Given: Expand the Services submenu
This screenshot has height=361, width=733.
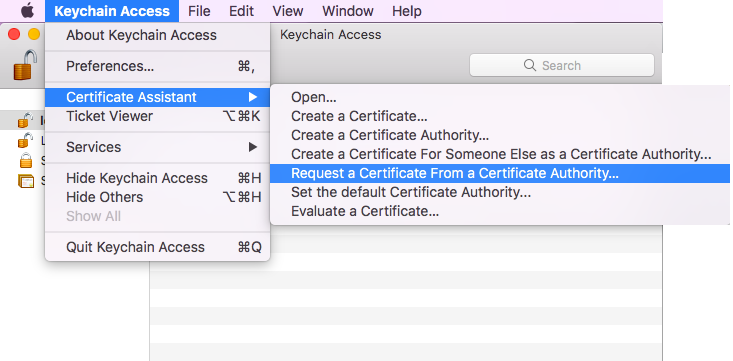Looking at the screenshot, I should pos(158,147).
